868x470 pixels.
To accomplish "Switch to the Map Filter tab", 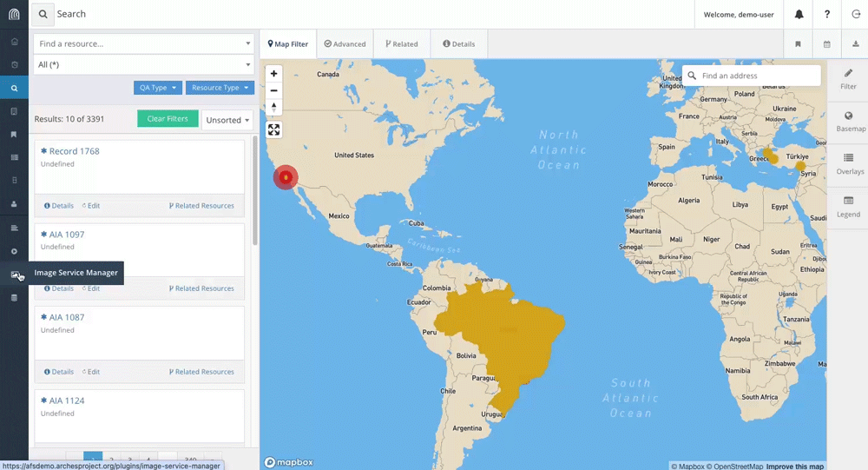I will pyautogui.click(x=288, y=43).
